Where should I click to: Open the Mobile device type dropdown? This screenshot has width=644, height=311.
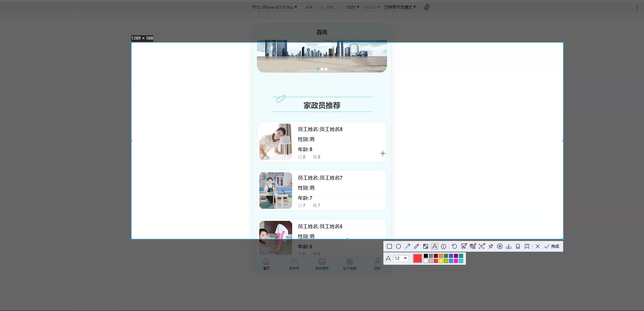coord(372,7)
